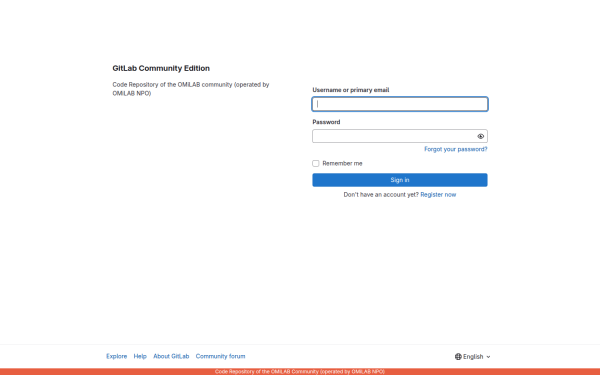The image size is (600, 375).
Task: Click the Code Repository description paragraph
Action: (191, 89)
